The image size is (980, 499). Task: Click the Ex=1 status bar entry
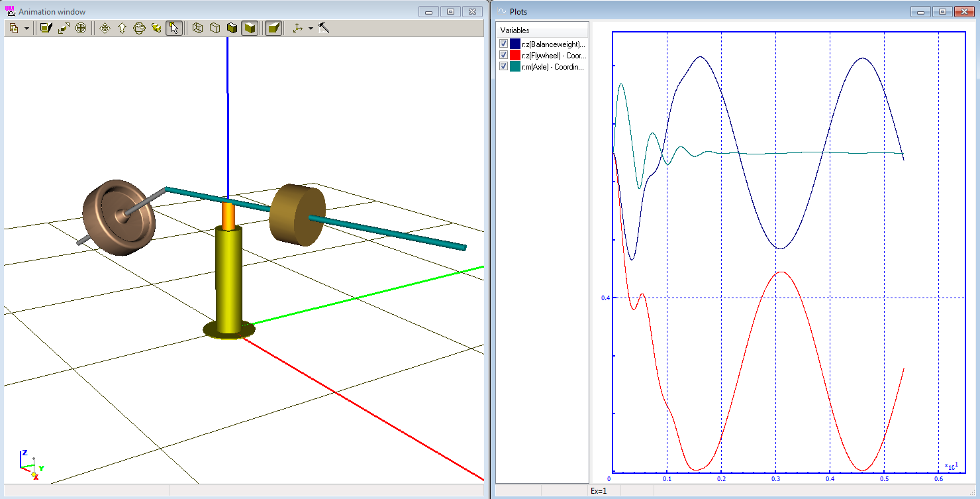pos(598,490)
